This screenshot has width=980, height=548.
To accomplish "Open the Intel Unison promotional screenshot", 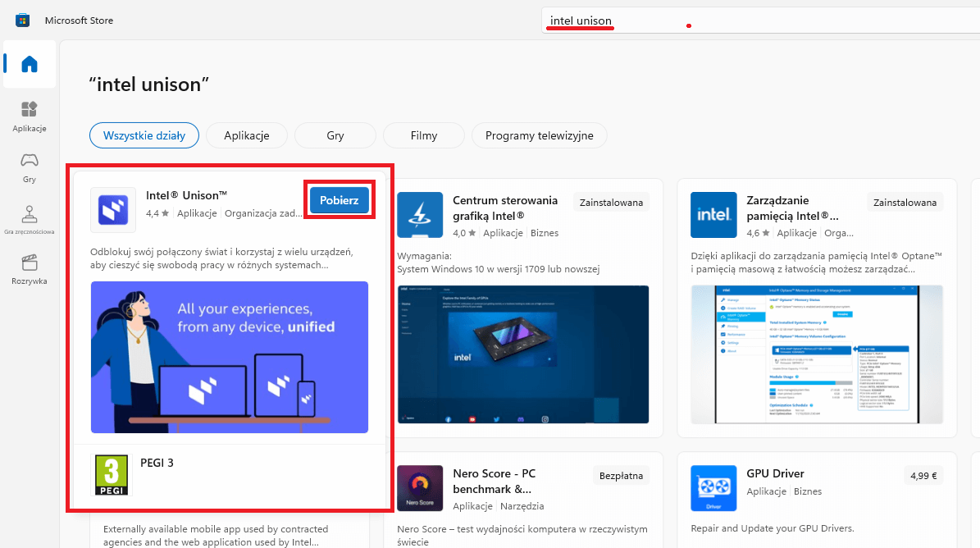I will coord(230,358).
